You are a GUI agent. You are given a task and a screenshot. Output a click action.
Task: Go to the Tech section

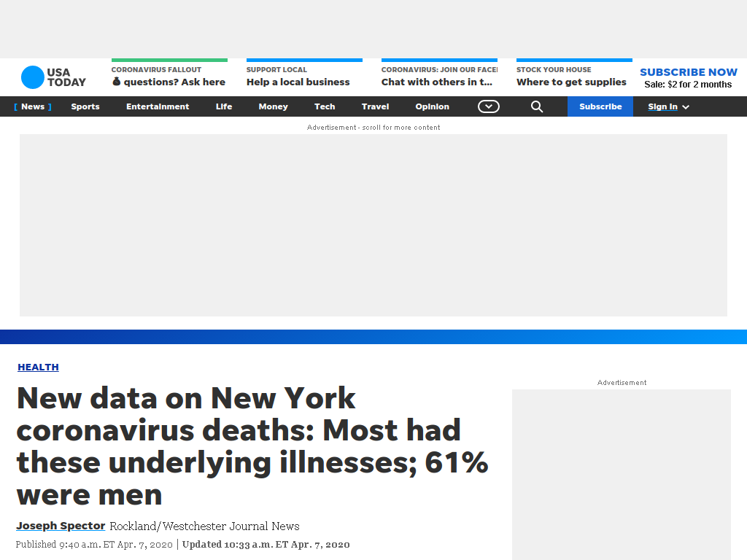(x=325, y=106)
